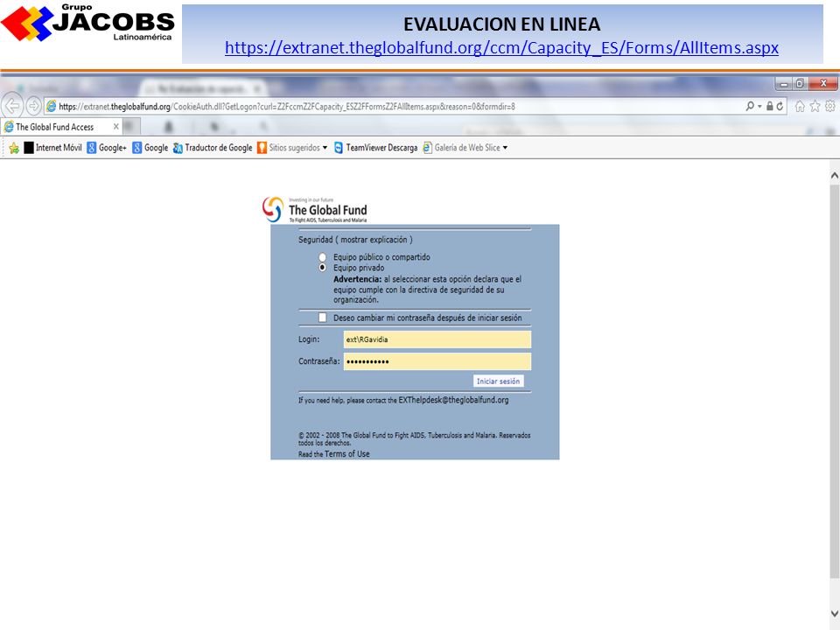Viewport: 840px width, 630px height.
Task: Open the Google bookmark in favorites bar
Action: pyautogui.click(x=150, y=148)
